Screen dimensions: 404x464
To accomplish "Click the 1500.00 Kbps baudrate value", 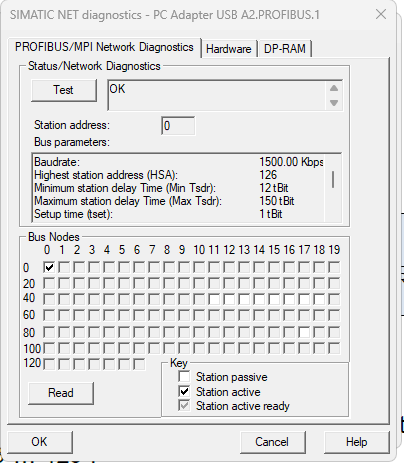I will point(291,162).
